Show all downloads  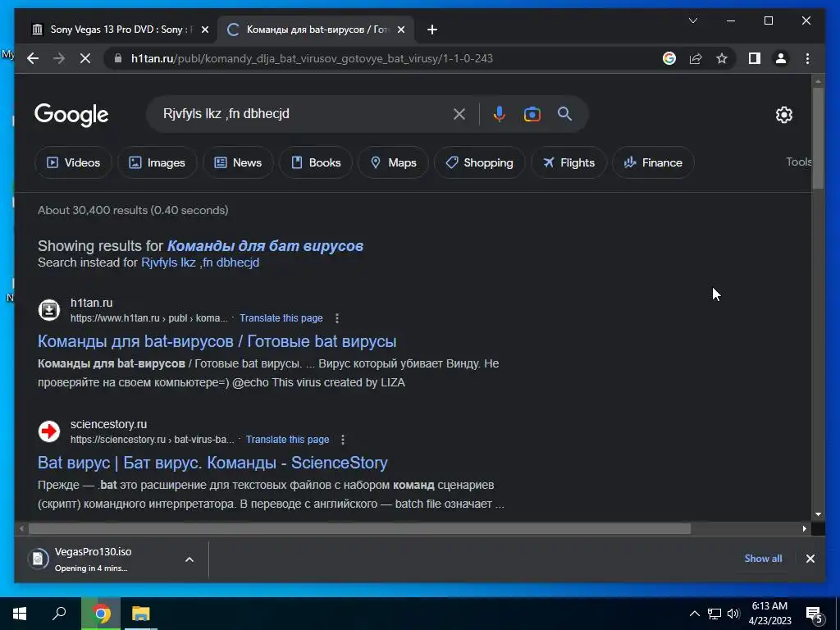[763, 558]
